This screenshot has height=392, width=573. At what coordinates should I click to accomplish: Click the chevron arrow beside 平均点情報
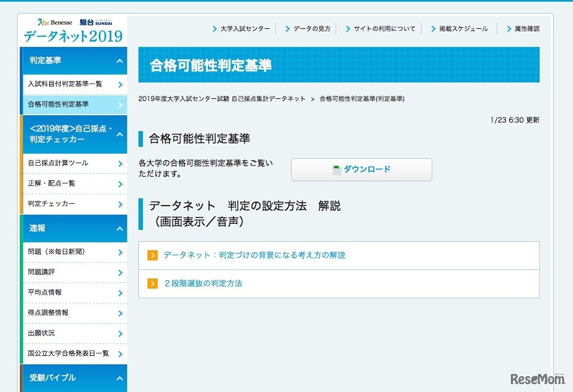point(120,293)
